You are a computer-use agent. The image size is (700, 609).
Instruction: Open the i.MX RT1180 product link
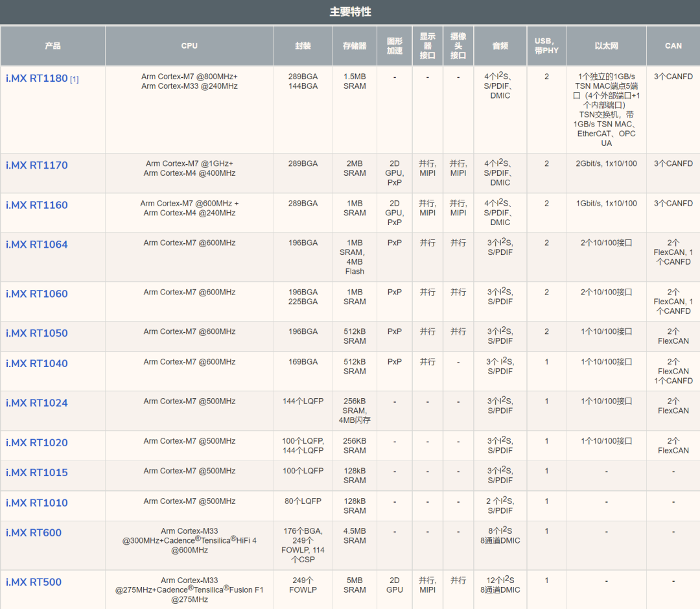[36, 78]
